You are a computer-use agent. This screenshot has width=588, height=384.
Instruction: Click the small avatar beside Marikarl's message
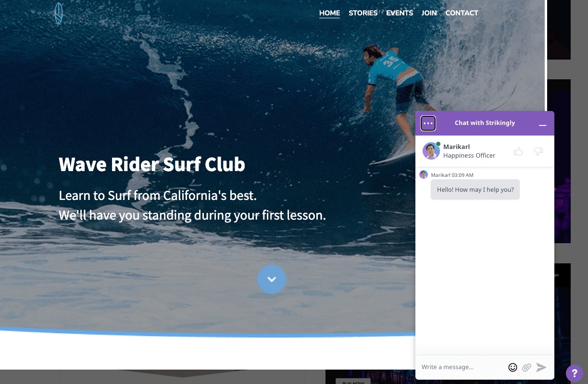pos(424,174)
